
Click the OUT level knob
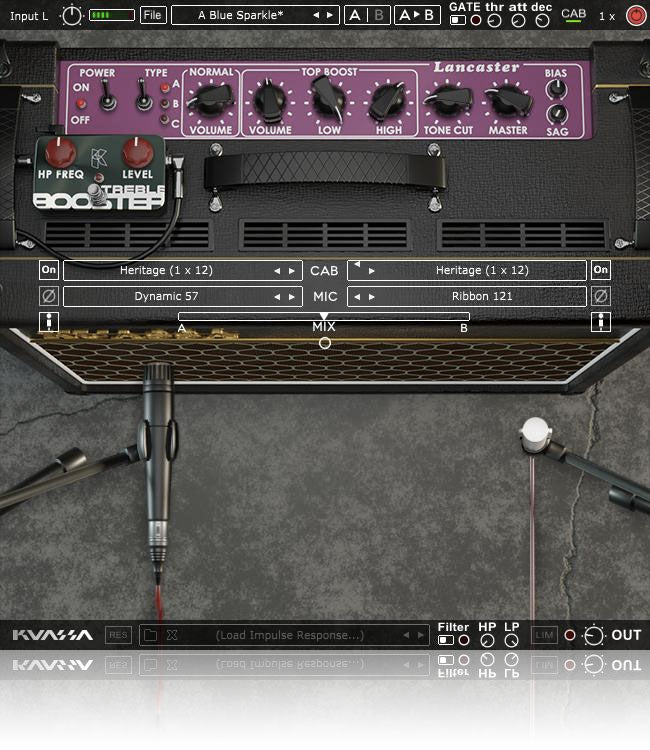[x=594, y=636]
